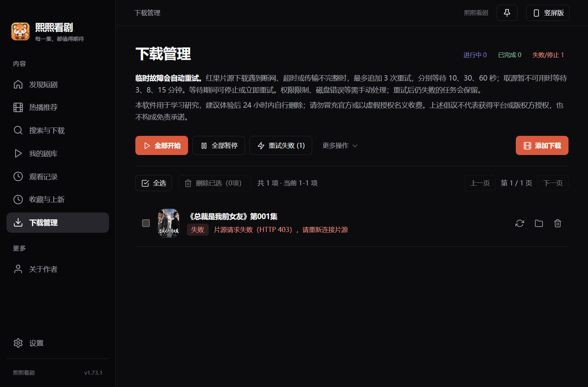
Task: Tick checkbox for 总裁是我前女友 episode
Action: click(x=146, y=223)
